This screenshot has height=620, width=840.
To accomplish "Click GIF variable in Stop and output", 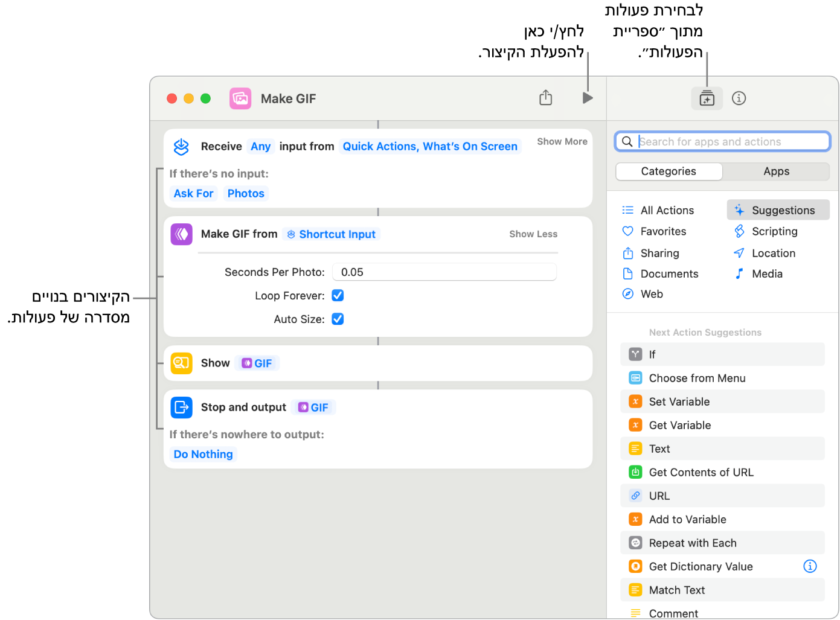I will click(x=313, y=407).
